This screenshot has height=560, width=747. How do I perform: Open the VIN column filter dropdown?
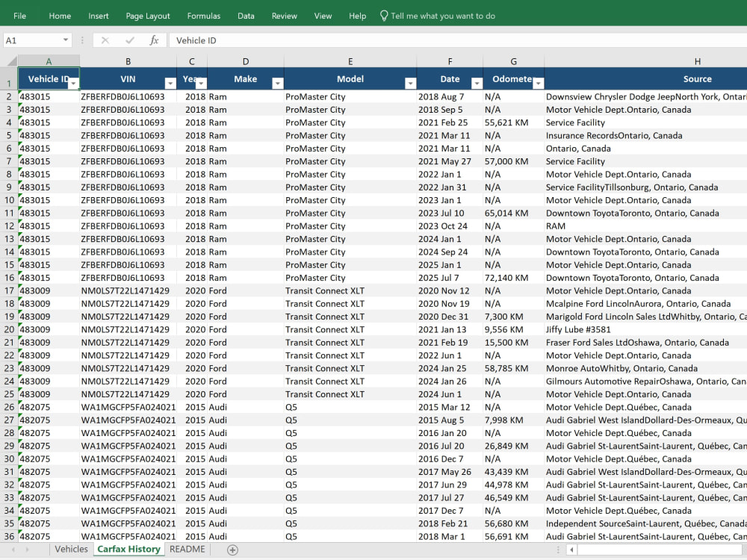(170, 84)
